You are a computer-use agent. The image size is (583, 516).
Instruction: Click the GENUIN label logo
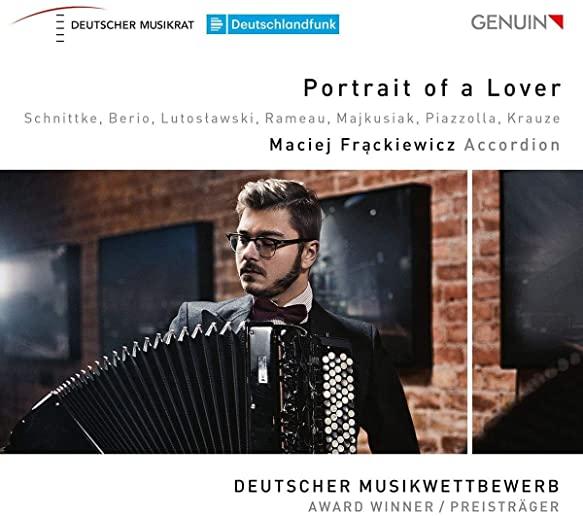[517, 22]
